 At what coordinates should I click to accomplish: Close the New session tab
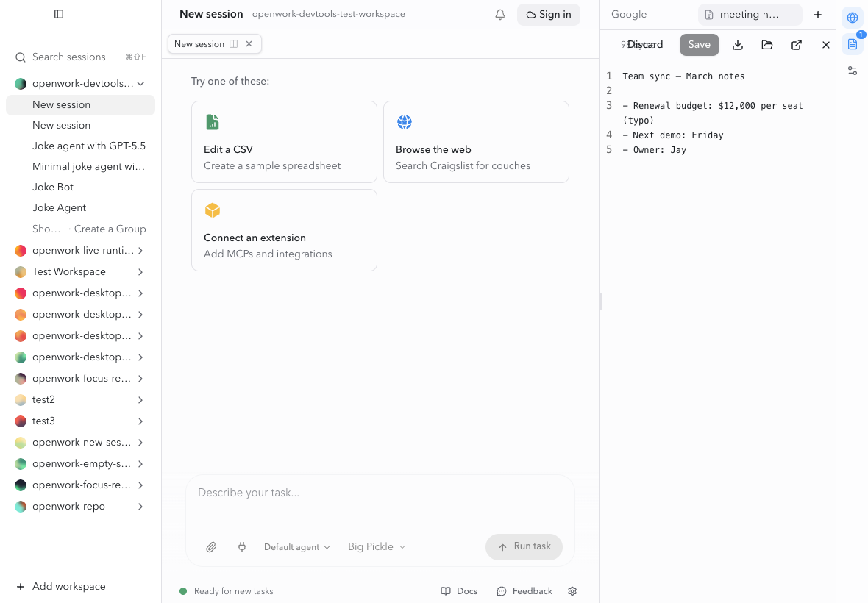(249, 43)
